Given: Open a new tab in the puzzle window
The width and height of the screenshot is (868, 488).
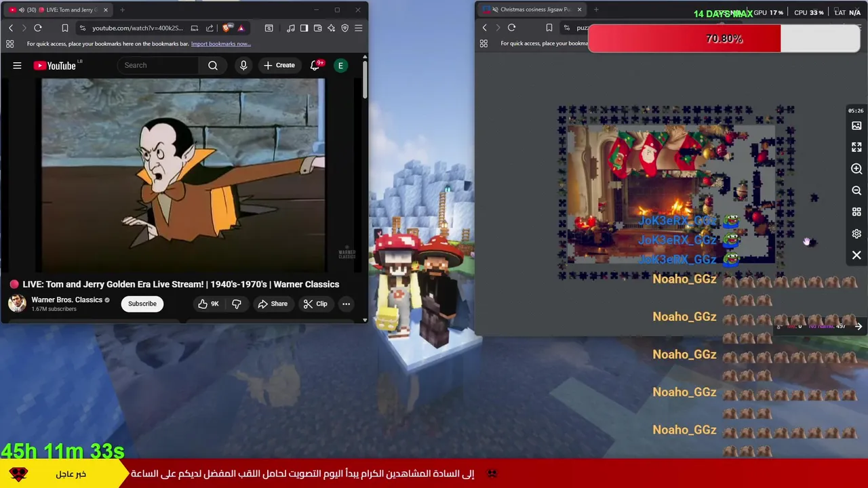Looking at the screenshot, I should (596, 10).
